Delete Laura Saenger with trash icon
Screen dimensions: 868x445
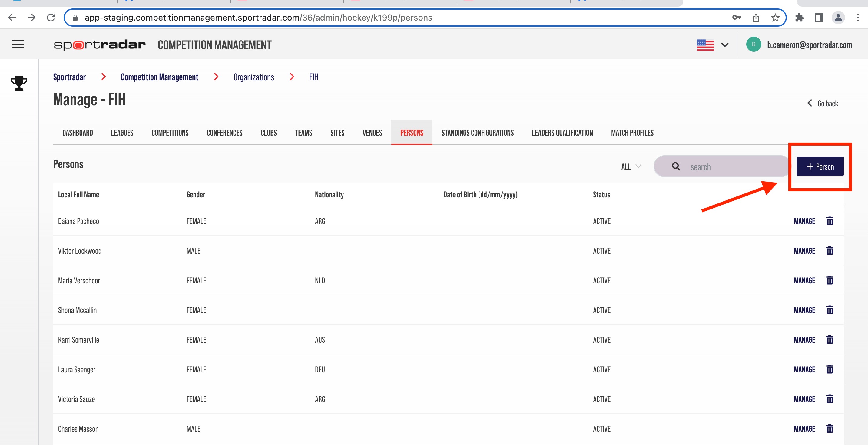830,369
